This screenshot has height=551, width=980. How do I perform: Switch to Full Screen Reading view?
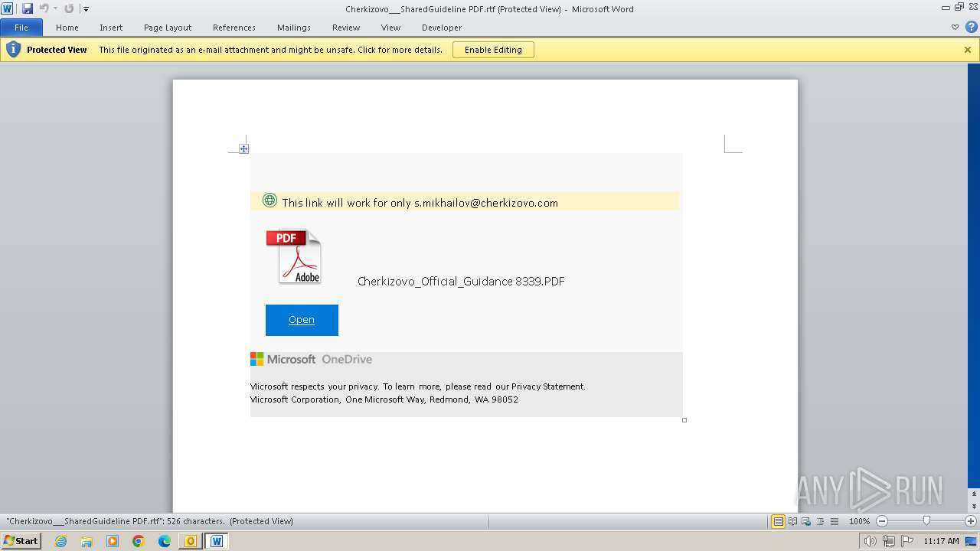click(792, 521)
